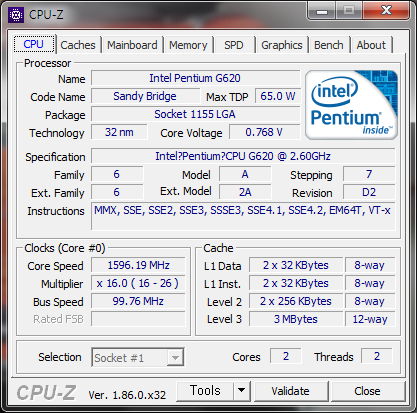Click the Revision value 'D2'
417x413 pixels.
(x=369, y=192)
